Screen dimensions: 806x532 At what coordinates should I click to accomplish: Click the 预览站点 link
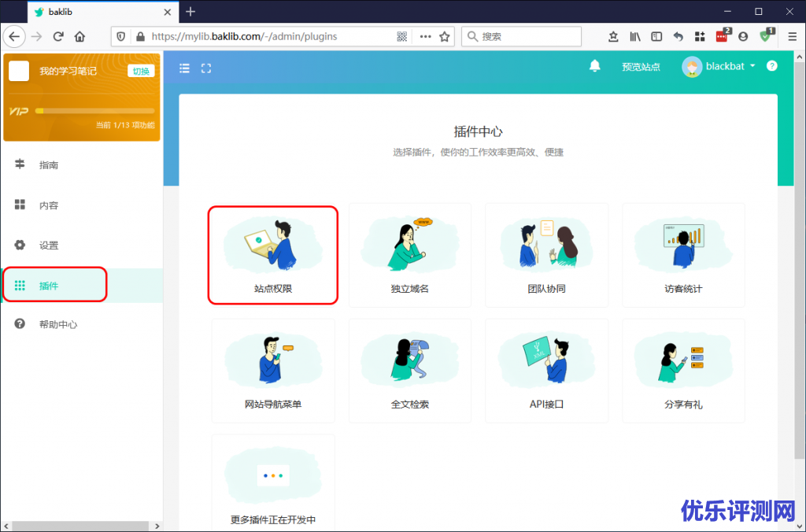coord(641,67)
